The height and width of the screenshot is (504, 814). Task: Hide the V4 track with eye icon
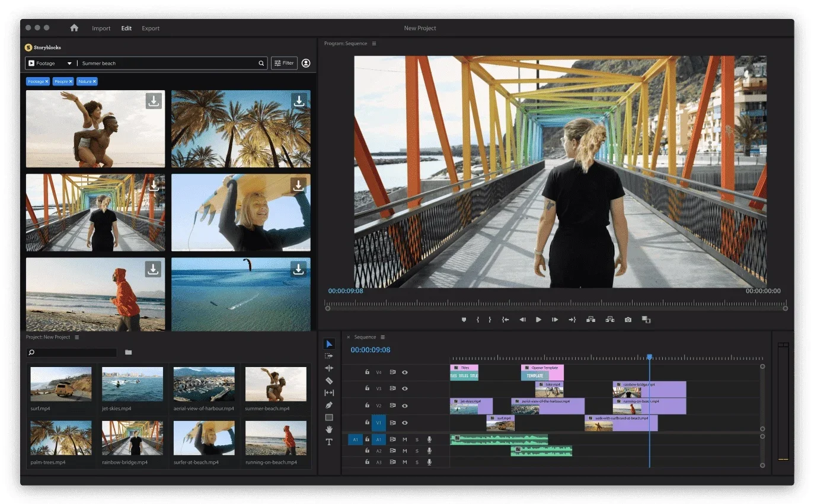tap(405, 372)
